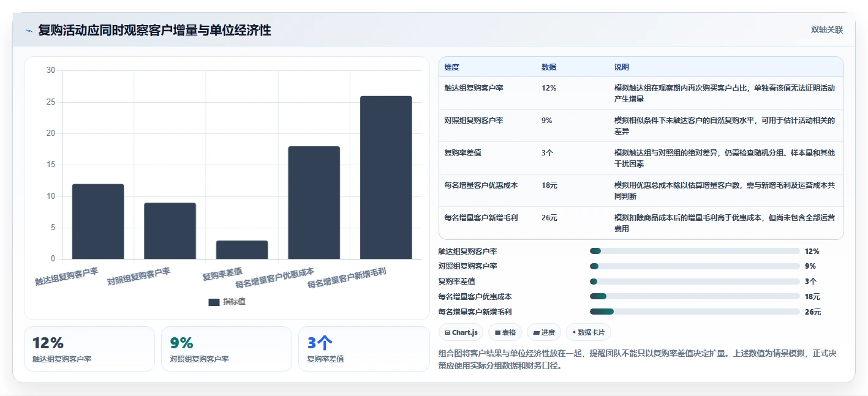Click the 表格 tag
Viewport: 868px width, 396px height.
(505, 332)
